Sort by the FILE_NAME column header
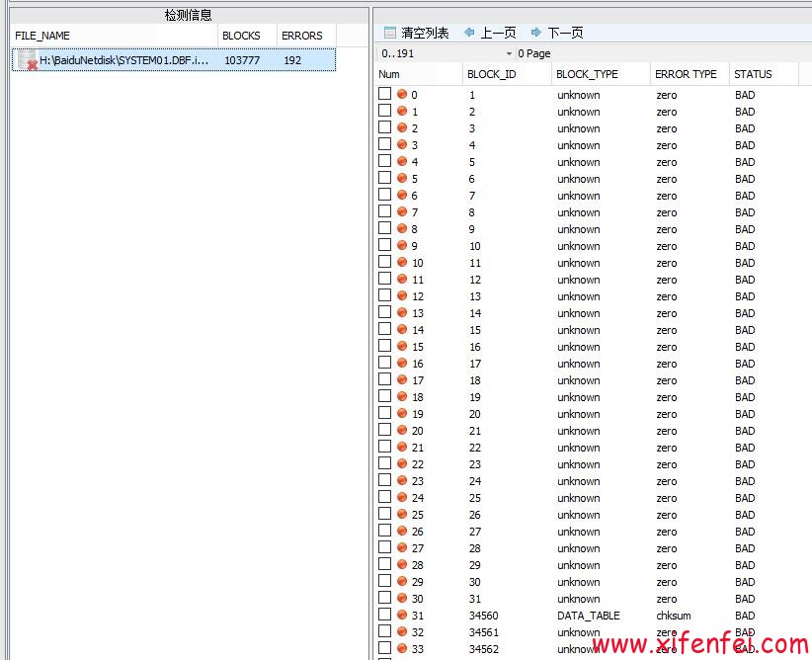This screenshot has width=812, height=660. [x=114, y=36]
